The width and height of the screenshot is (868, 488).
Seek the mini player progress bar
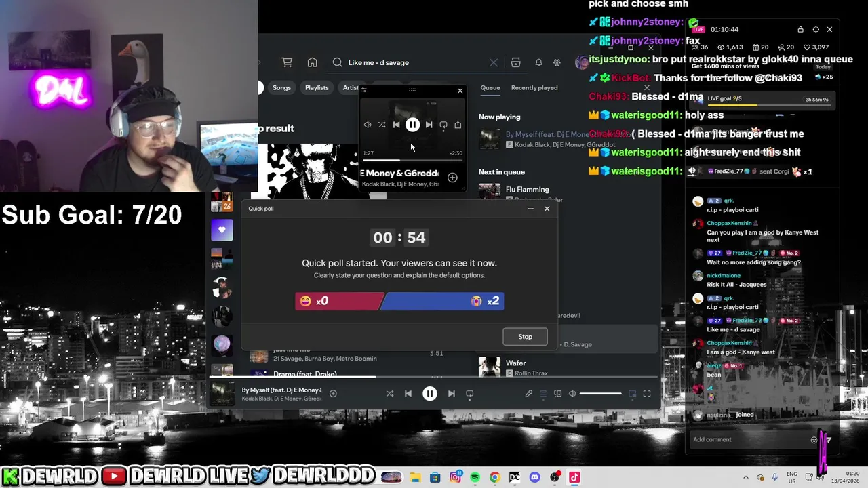(x=412, y=161)
